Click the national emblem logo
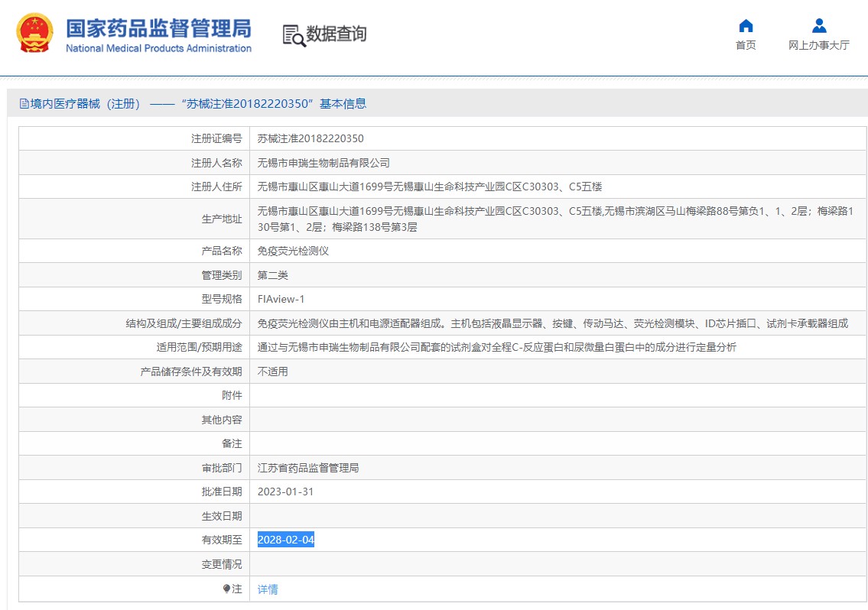Image resolution: width=868 pixels, height=610 pixels. (x=34, y=33)
